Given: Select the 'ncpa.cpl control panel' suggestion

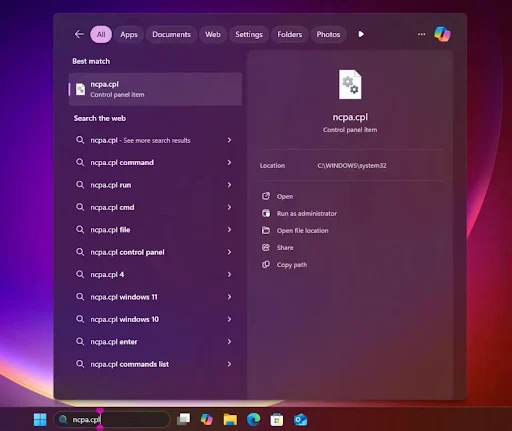Looking at the screenshot, I should 155,252.
